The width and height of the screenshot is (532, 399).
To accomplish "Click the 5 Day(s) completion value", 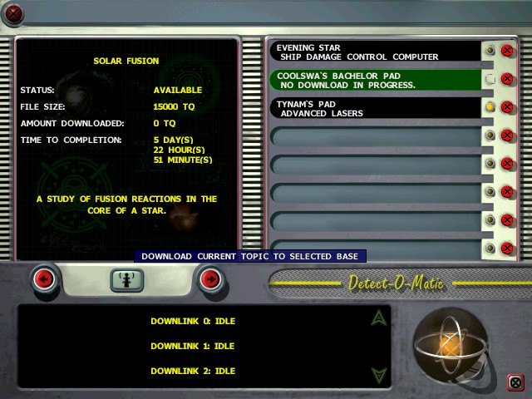I will 173,140.
